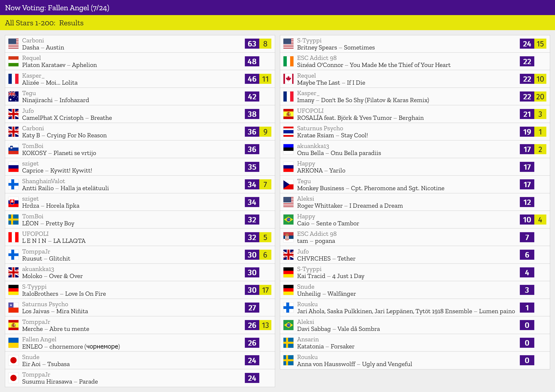The width and height of the screenshot is (555, 392).
Task: Click the yellow 15 badge next to Britney Spears
Action: tap(540, 44)
